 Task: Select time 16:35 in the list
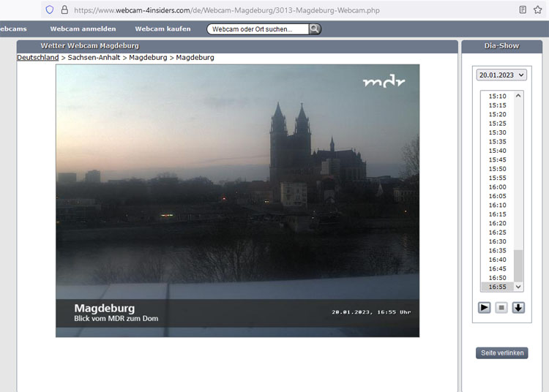pyautogui.click(x=497, y=251)
